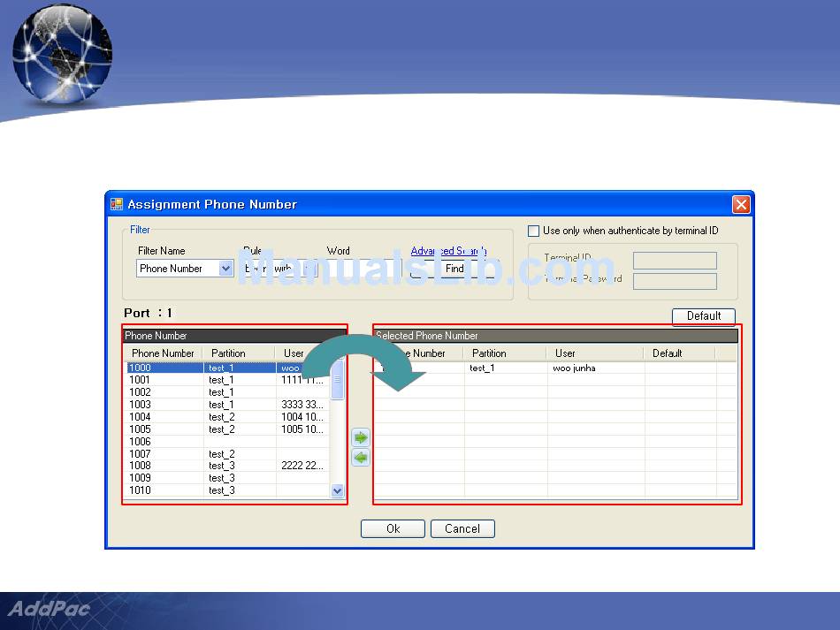Click the Cancel button
Image resolution: width=840 pixels, height=630 pixels.
462,528
